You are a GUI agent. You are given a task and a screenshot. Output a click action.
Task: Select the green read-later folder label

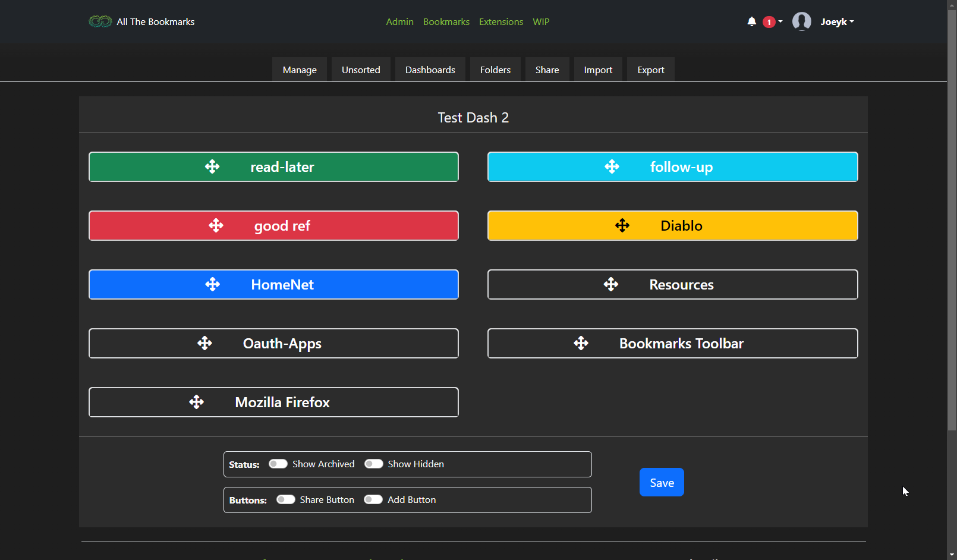click(x=282, y=167)
